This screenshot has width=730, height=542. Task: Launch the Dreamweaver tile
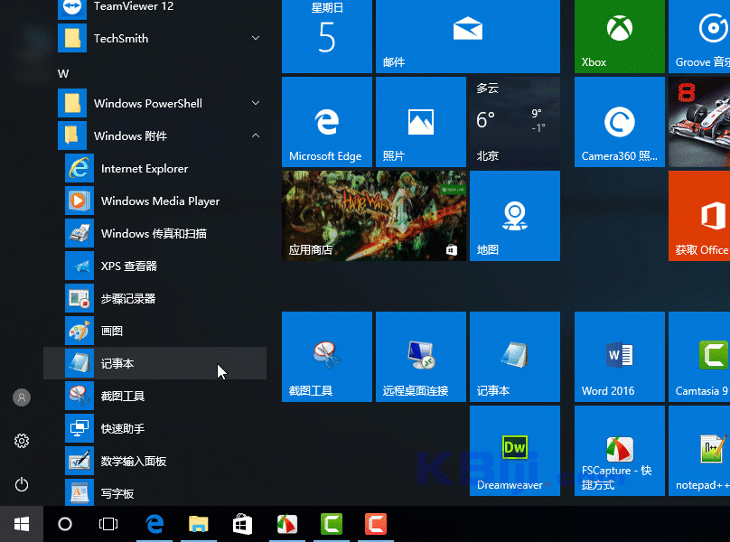tap(514, 450)
